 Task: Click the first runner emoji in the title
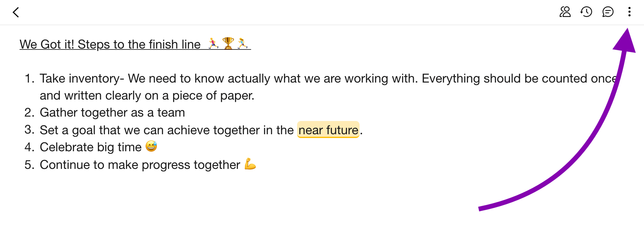[x=214, y=43]
